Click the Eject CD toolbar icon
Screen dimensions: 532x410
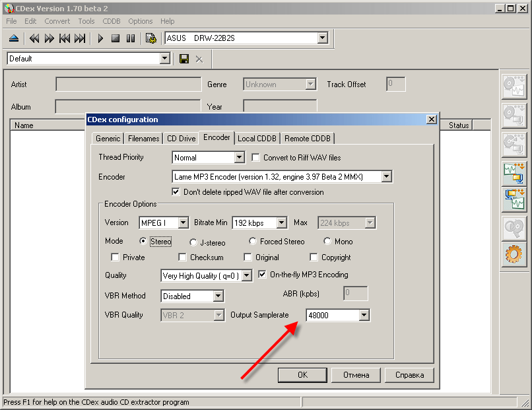click(14, 38)
